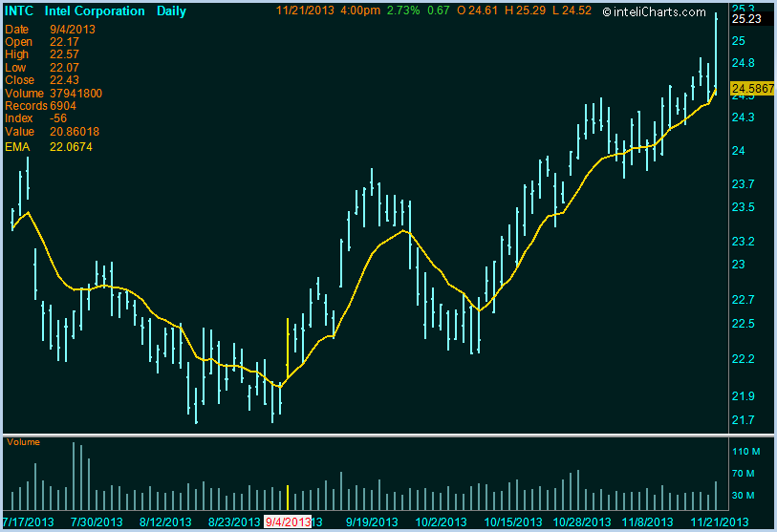Click the 11/21/2013 date axis label
The height and width of the screenshot is (532, 777).
point(720,522)
